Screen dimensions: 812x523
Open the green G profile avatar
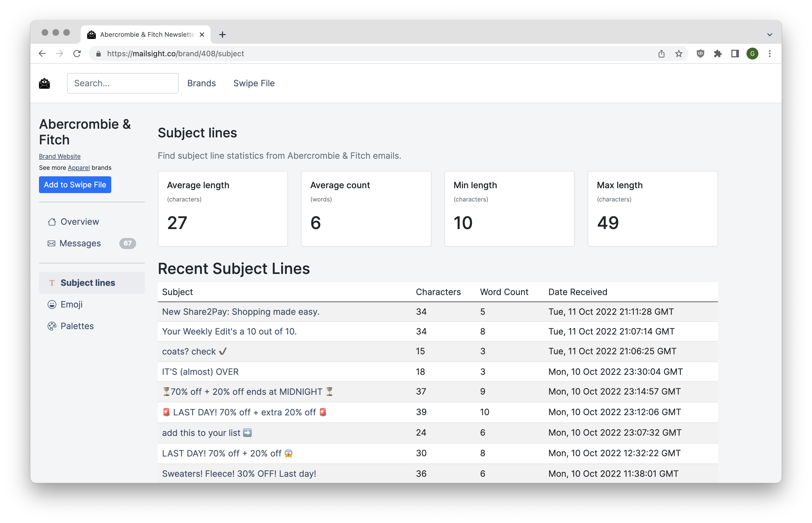pos(752,54)
